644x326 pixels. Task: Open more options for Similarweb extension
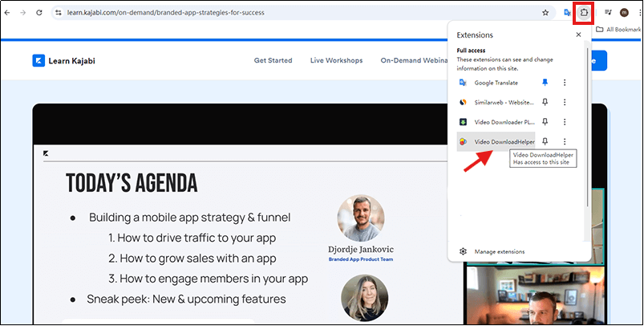click(x=565, y=102)
